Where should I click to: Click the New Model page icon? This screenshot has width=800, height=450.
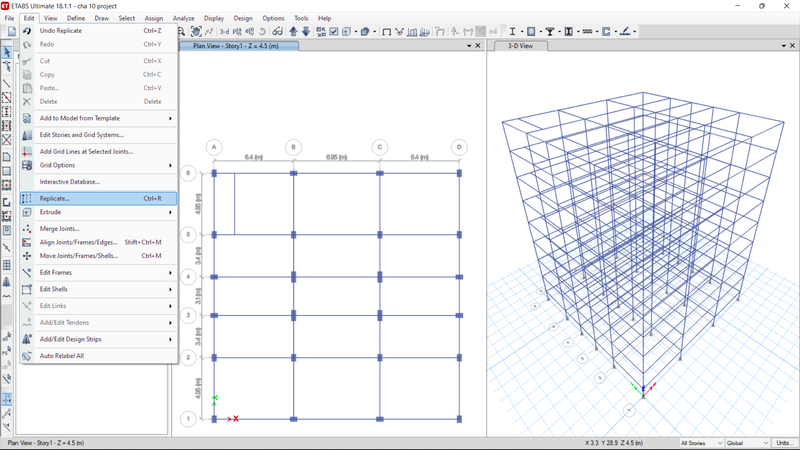pos(12,32)
